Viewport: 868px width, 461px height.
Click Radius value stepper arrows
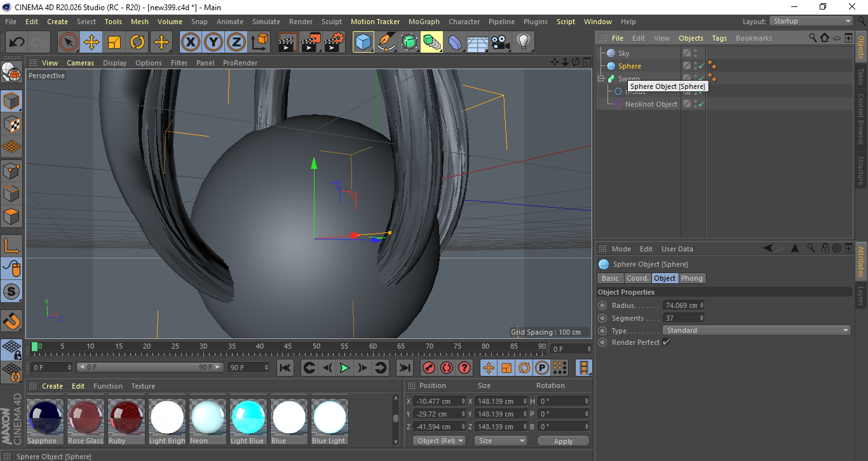coord(701,305)
